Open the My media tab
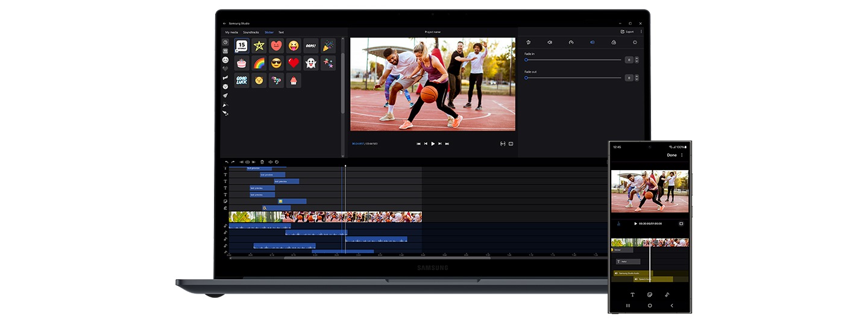This screenshot has height=325, width=868. [231, 32]
